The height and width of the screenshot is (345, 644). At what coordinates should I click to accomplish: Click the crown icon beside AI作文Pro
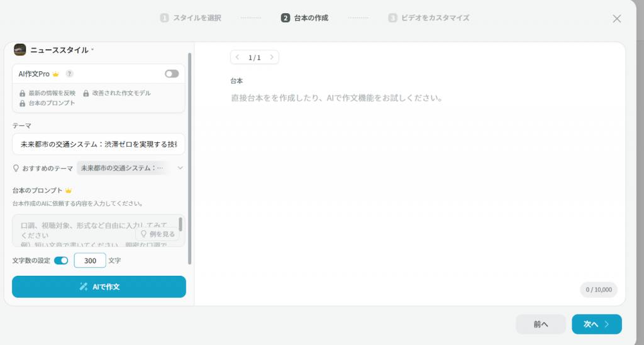point(55,74)
